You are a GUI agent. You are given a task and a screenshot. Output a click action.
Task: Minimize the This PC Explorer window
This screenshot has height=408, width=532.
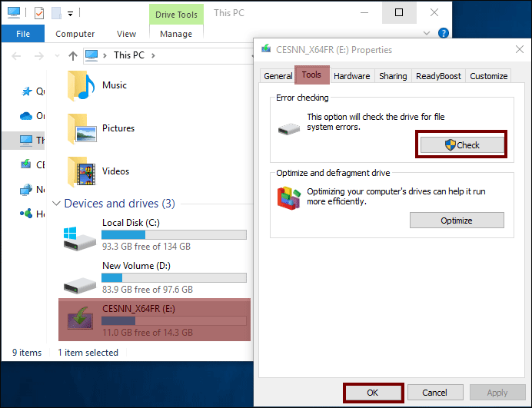pos(364,12)
